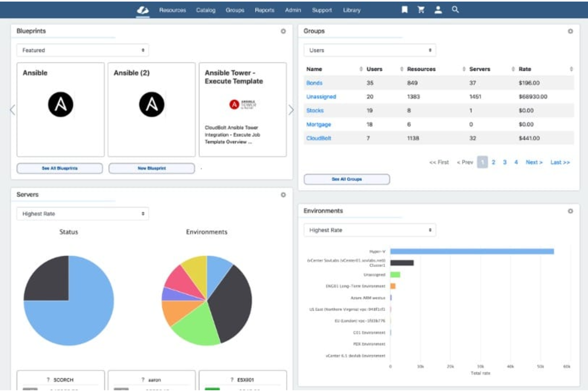Open the Environments panel settings gear

(x=571, y=210)
